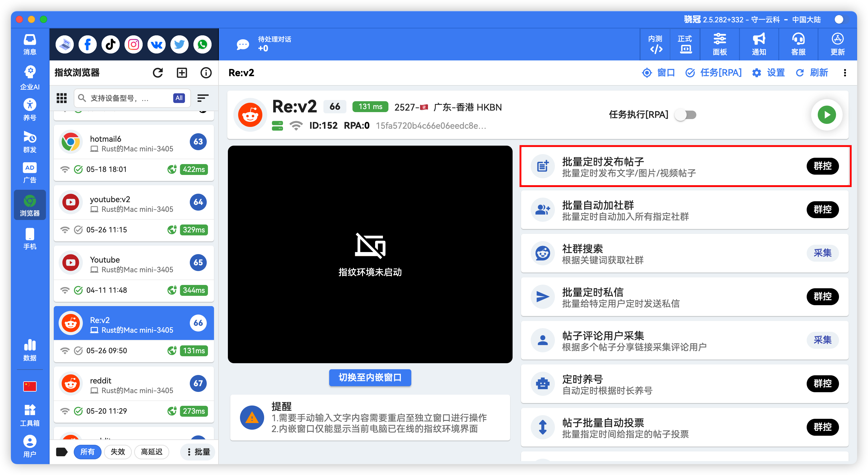Open the 手机 phone sidebar section
Image resolution: width=868 pixels, height=475 pixels.
pyautogui.click(x=30, y=239)
